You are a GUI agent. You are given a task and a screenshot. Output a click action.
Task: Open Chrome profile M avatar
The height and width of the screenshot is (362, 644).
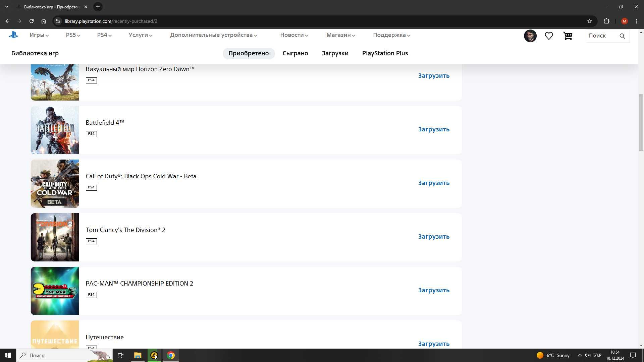tap(624, 21)
